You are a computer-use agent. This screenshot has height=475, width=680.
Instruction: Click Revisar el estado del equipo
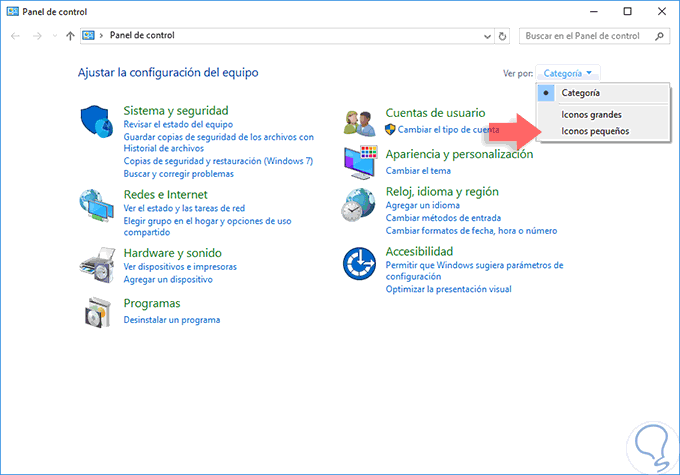(178, 124)
